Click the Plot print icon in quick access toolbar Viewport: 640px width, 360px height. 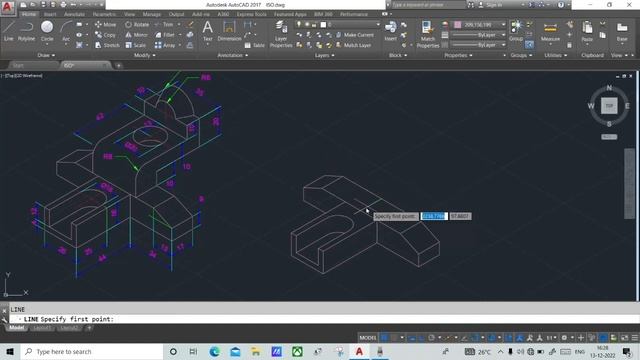(x=63, y=4)
